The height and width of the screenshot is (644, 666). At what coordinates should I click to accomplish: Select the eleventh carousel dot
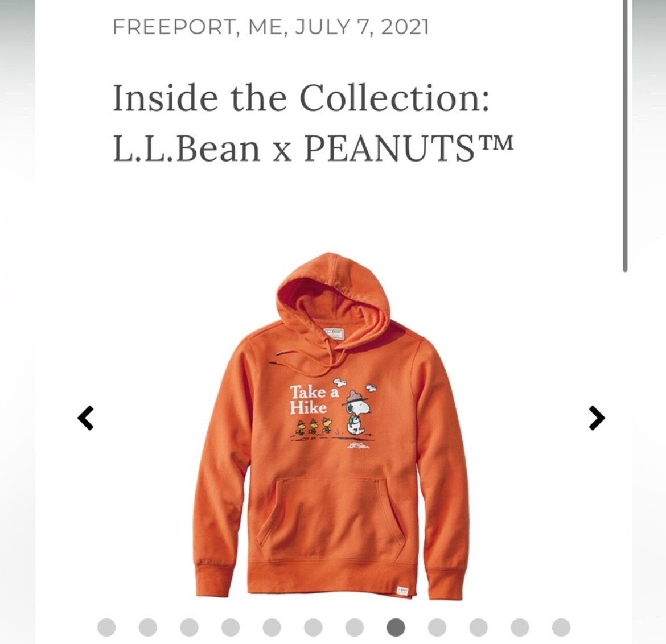(x=520, y=627)
